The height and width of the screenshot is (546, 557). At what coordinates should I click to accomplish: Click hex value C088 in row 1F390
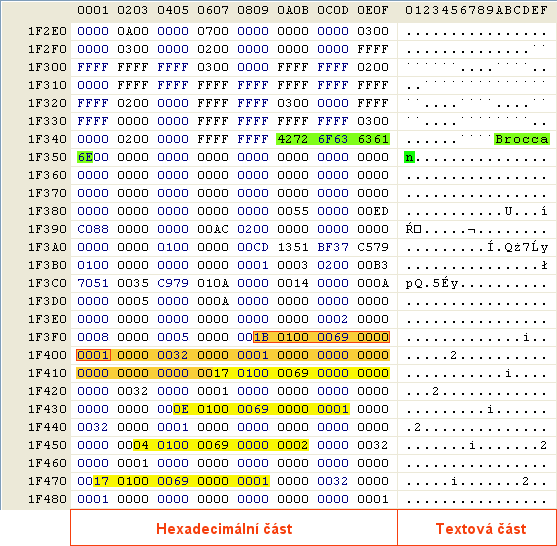pos(93,229)
